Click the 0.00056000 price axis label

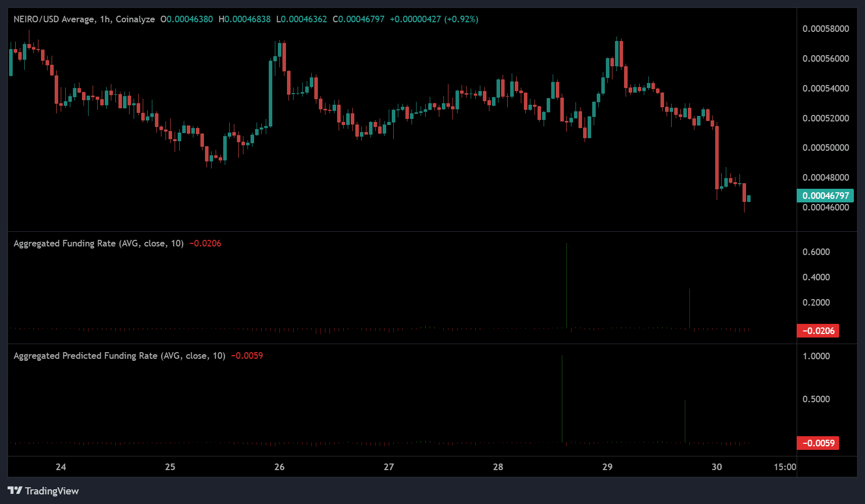(x=826, y=59)
